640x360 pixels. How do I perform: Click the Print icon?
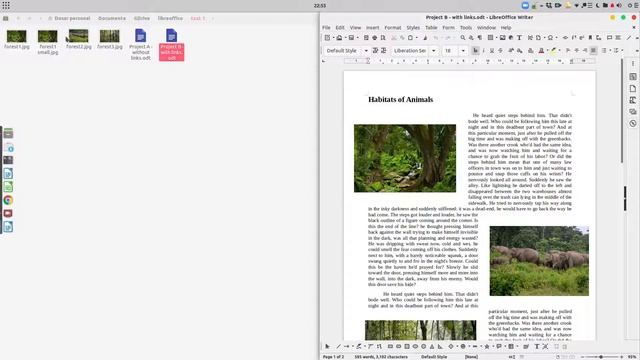pos(374,38)
